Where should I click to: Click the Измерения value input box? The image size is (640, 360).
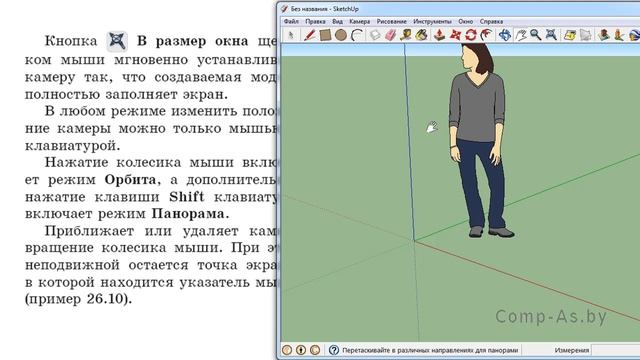pos(616,350)
